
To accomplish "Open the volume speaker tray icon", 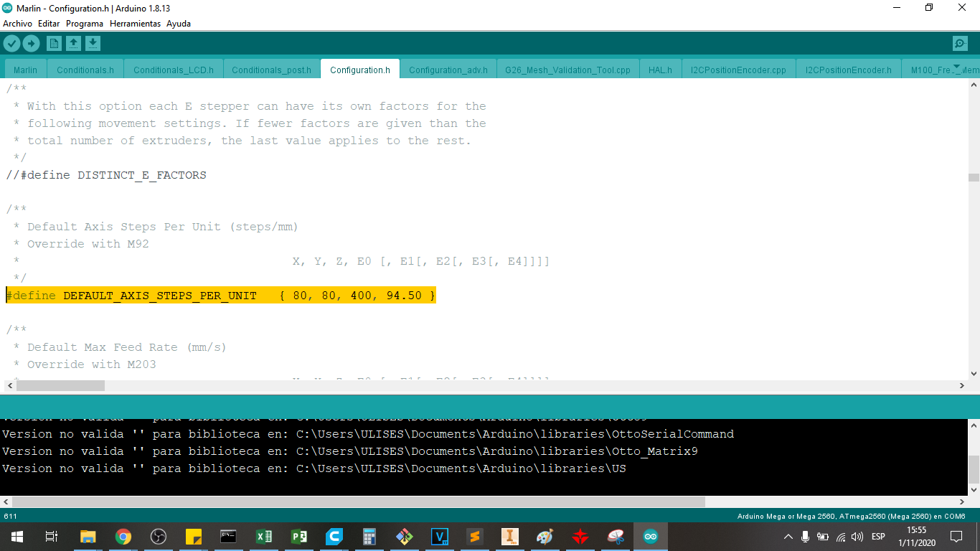I will (x=857, y=537).
